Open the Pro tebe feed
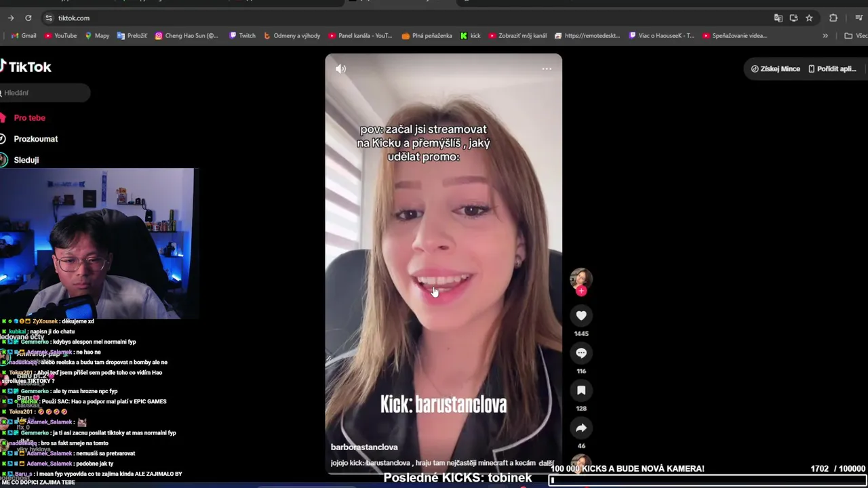This screenshot has width=868, height=488. [x=24, y=118]
